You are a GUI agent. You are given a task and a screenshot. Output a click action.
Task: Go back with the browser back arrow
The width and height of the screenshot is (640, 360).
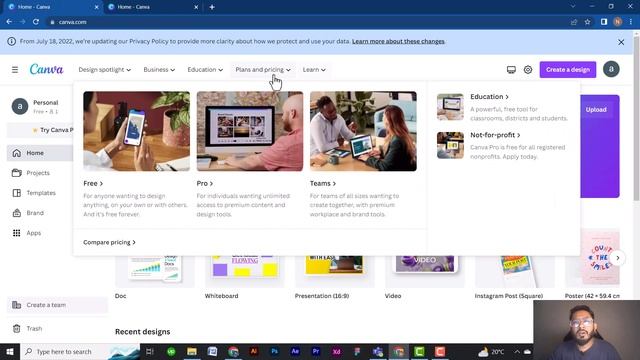pos(9,22)
